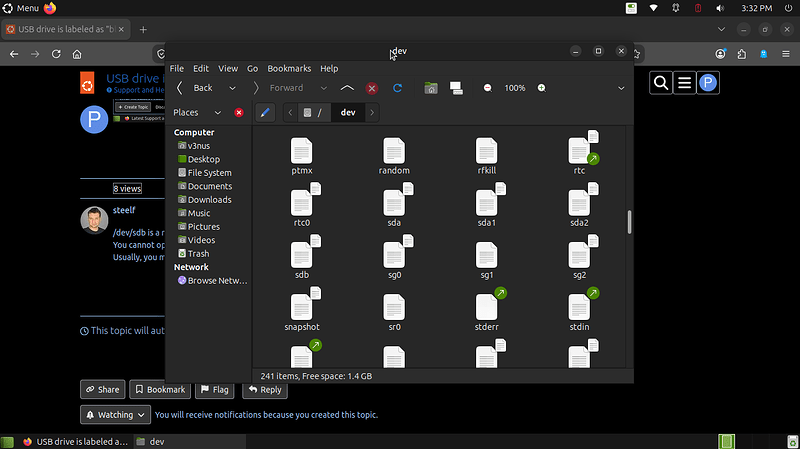Jump to root via the path bar slash button
The width and height of the screenshot is (800, 449).
click(313, 113)
